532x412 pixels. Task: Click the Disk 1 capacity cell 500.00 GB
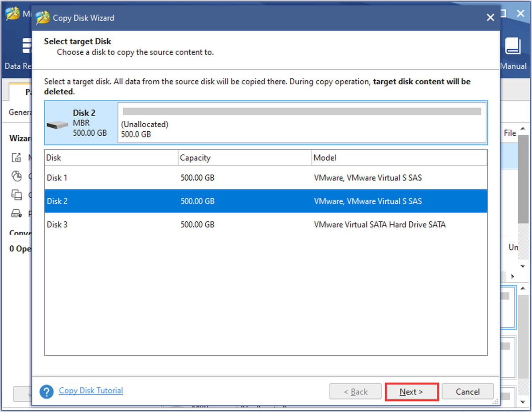point(197,178)
